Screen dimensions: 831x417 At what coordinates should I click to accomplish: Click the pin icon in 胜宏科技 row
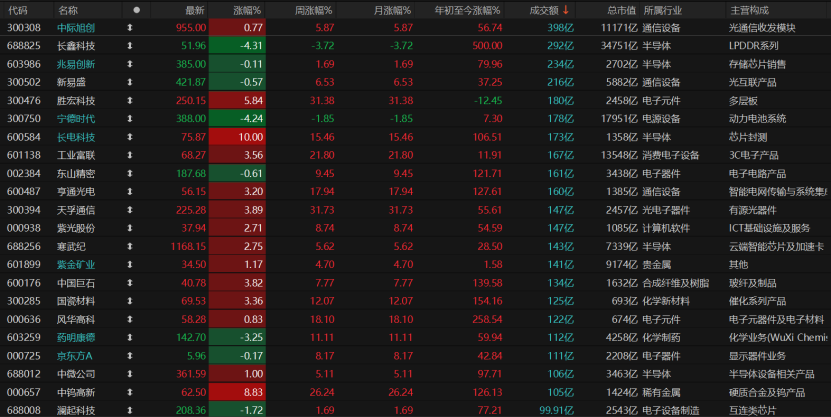(x=130, y=101)
